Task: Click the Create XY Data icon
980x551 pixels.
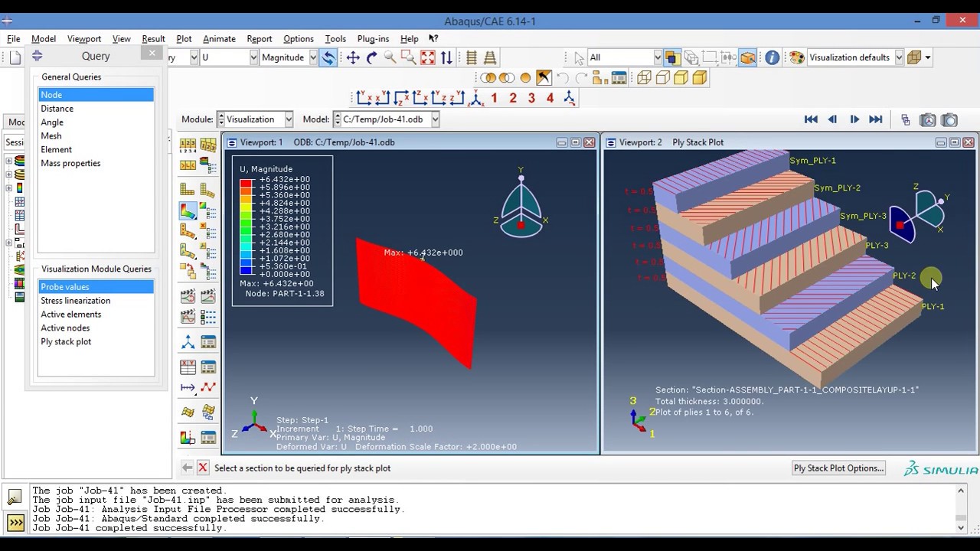Action: pos(188,367)
